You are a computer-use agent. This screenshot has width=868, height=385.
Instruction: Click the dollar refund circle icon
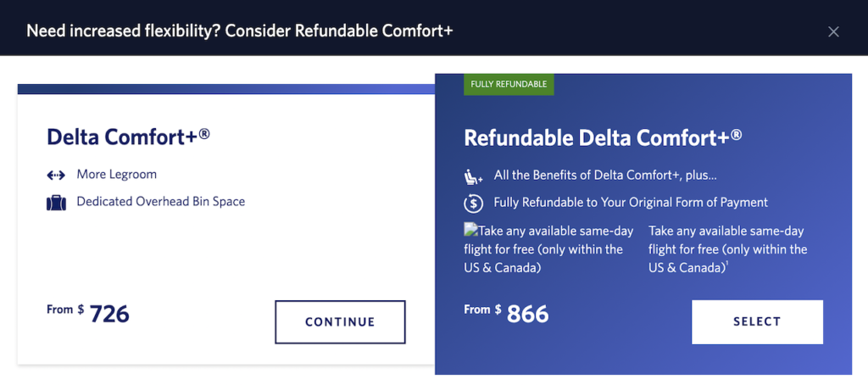click(473, 204)
